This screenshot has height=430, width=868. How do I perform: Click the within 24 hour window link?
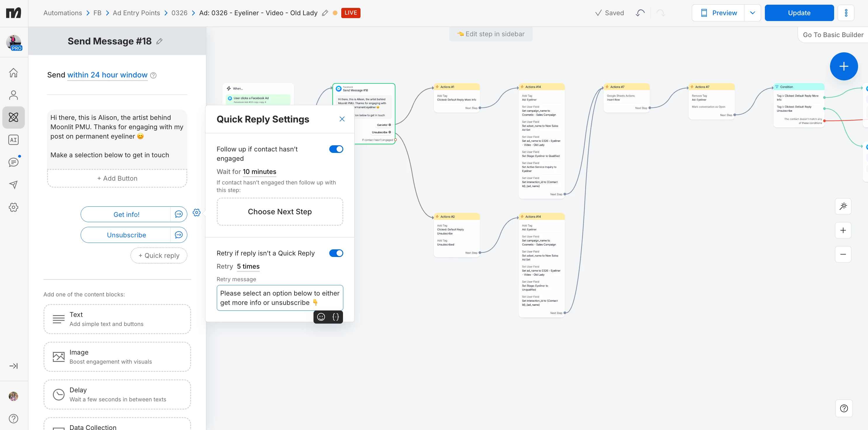coord(107,75)
